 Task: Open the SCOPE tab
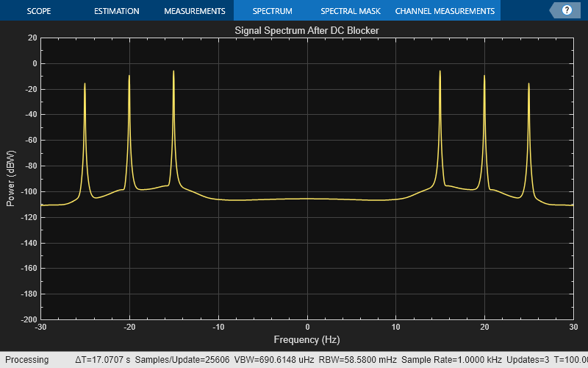coord(39,11)
